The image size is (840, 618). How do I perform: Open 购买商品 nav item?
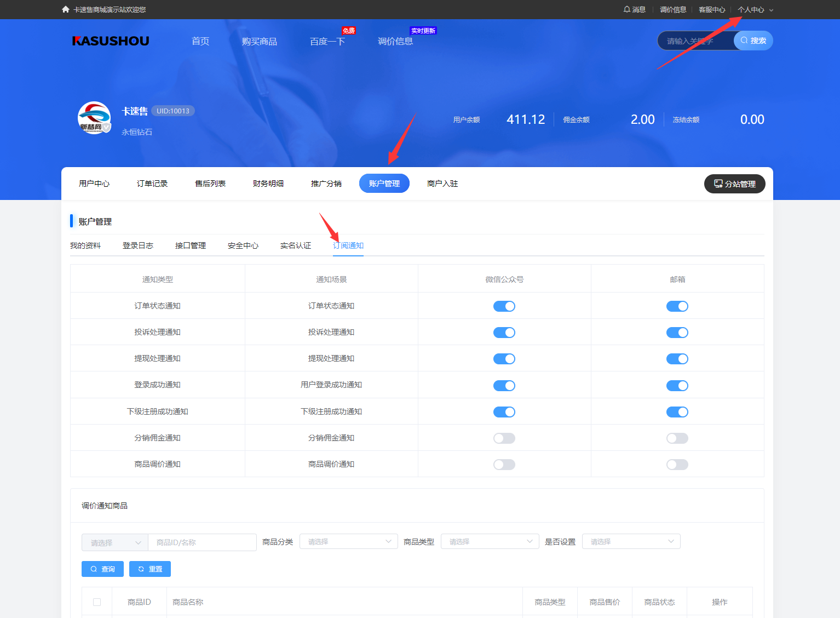coord(260,41)
